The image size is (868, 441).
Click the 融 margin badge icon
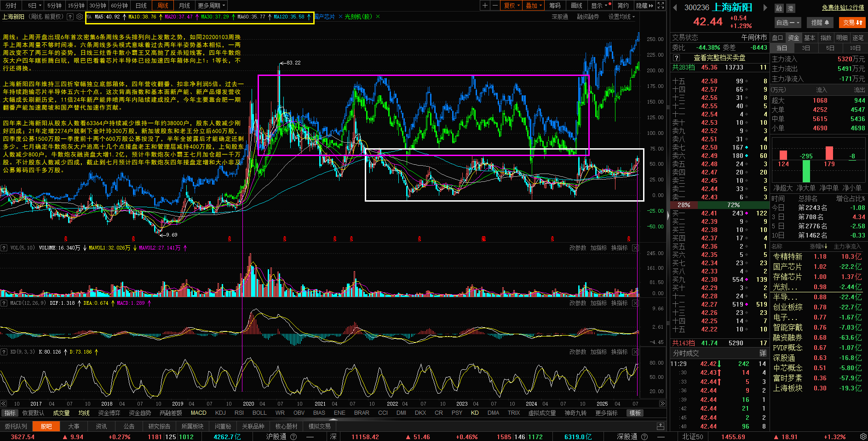click(779, 8)
